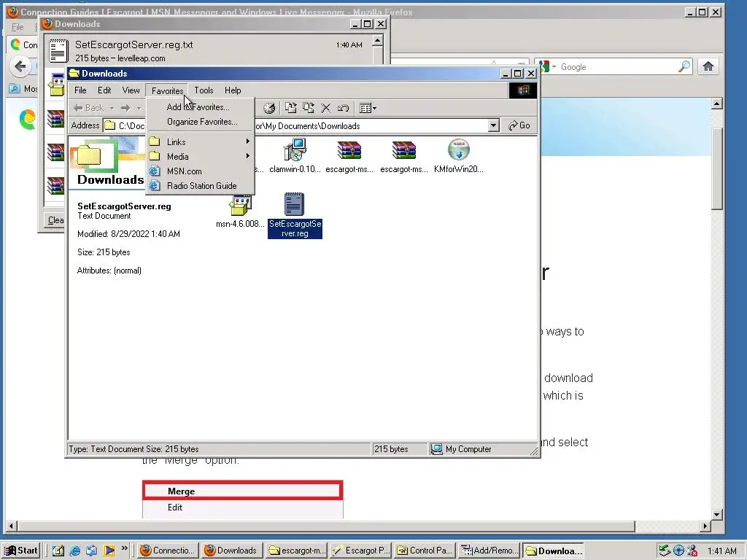Choose Organize Favorites... menu entry

click(200, 122)
